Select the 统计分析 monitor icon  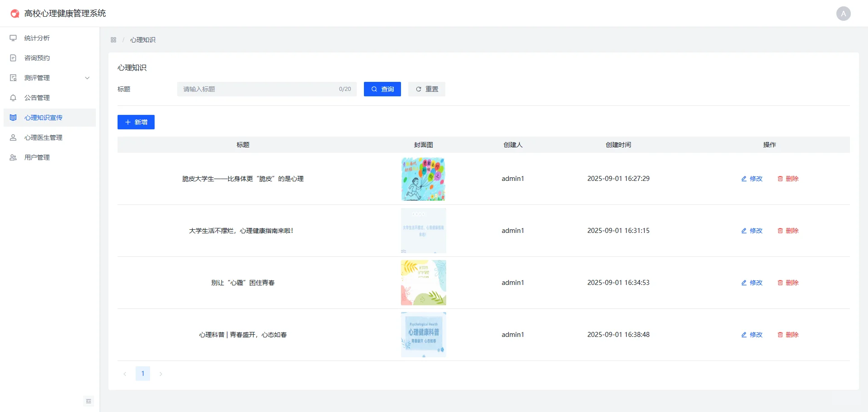pos(13,38)
